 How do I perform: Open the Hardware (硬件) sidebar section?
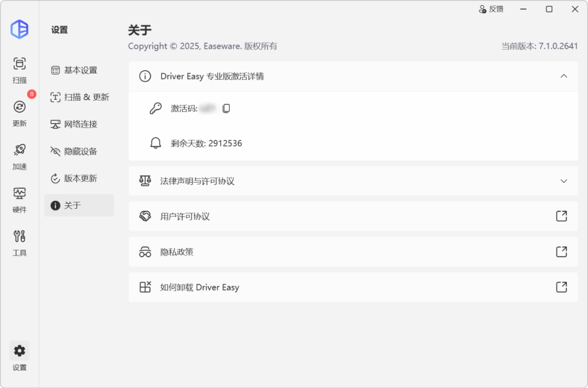(20, 199)
